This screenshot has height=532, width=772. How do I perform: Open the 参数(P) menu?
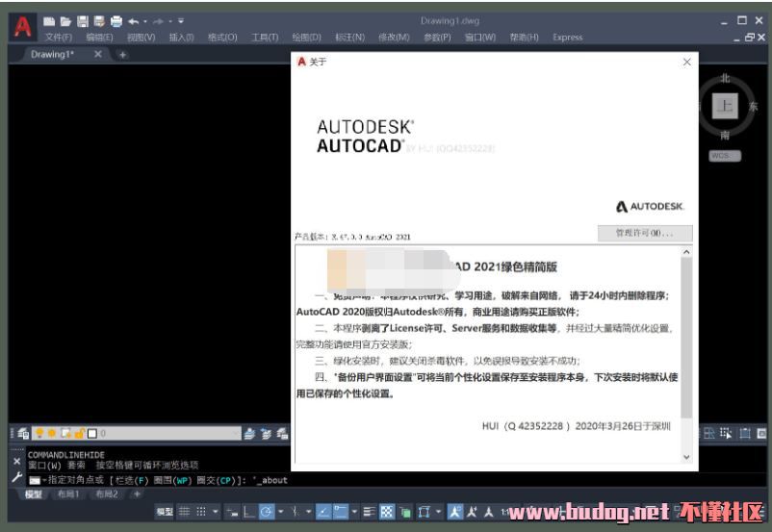point(437,38)
